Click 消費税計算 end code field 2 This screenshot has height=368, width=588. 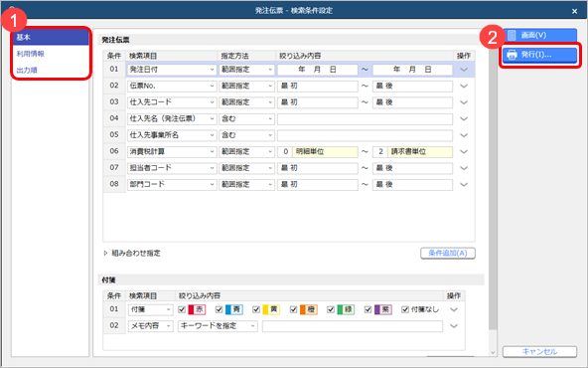(x=380, y=152)
